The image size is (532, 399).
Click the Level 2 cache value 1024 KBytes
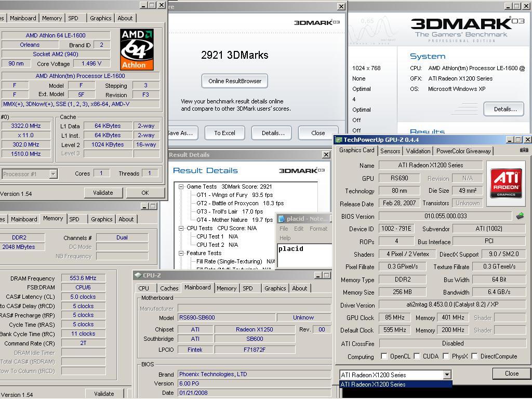(108, 144)
